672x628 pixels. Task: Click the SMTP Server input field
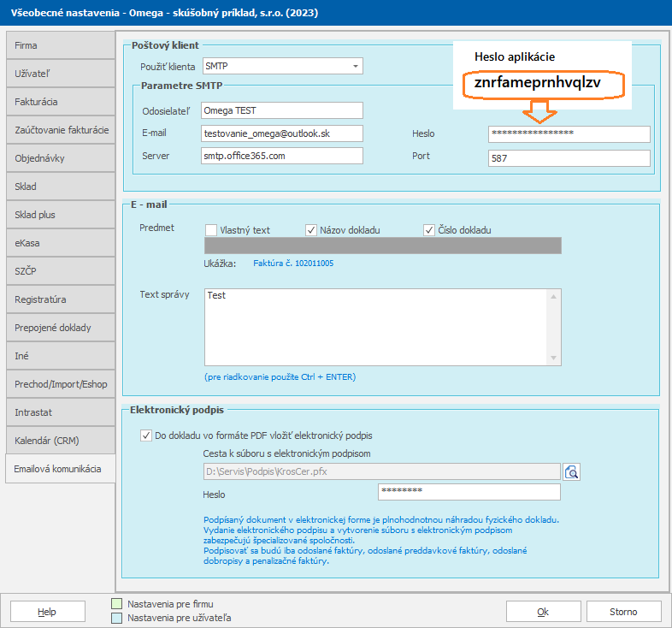[x=282, y=156]
